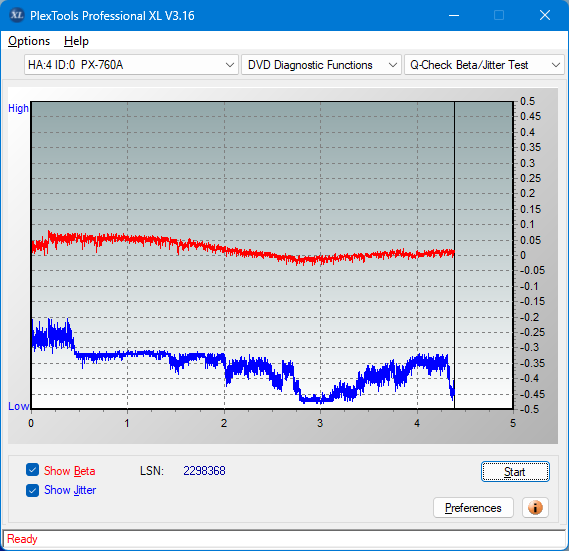
Task: Click the Ready status text
Action: pyautogui.click(x=22, y=539)
